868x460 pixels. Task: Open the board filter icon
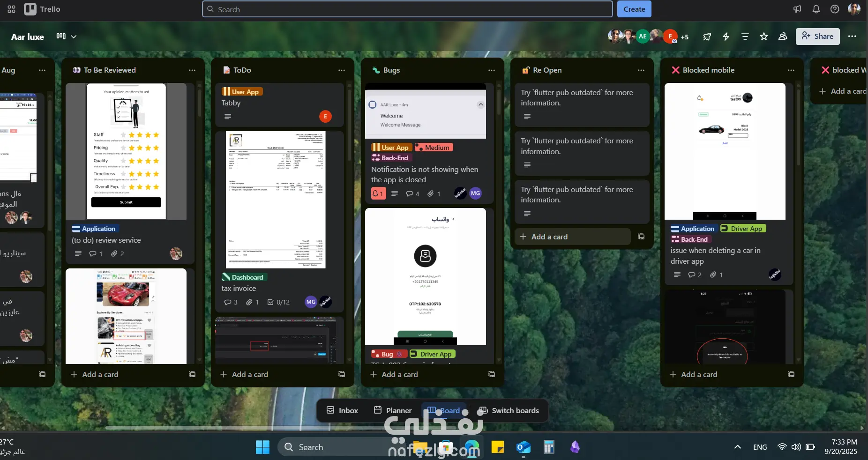[x=745, y=37]
